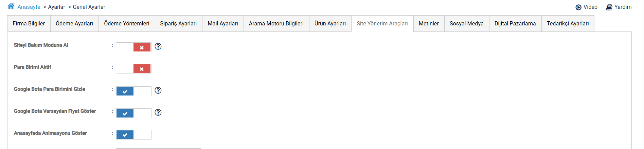Click the home icon beside Anasayfa
The image size is (644, 149).
[x=11, y=6]
